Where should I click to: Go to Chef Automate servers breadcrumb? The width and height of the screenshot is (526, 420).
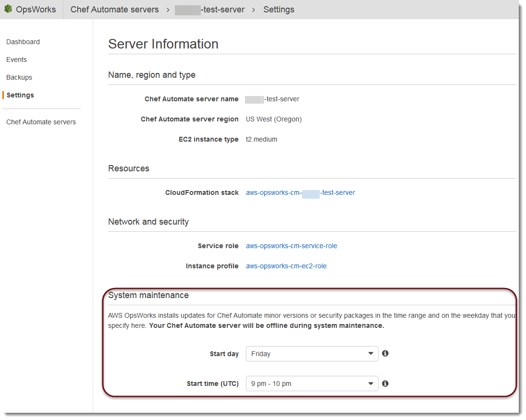point(114,10)
